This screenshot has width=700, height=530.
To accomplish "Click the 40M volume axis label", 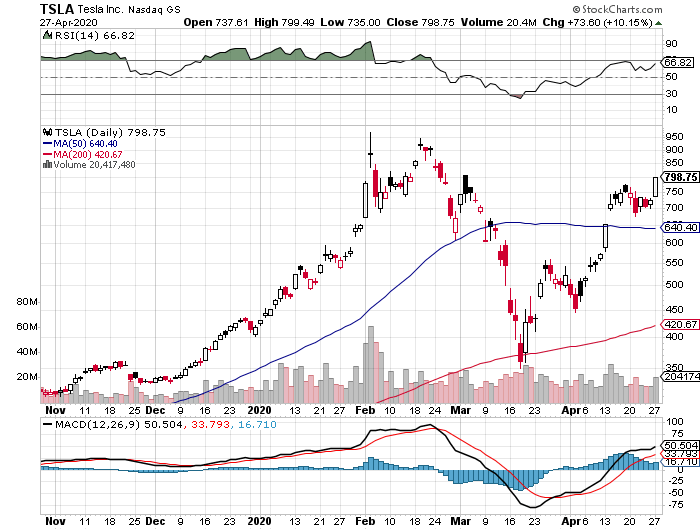I will click(27, 352).
